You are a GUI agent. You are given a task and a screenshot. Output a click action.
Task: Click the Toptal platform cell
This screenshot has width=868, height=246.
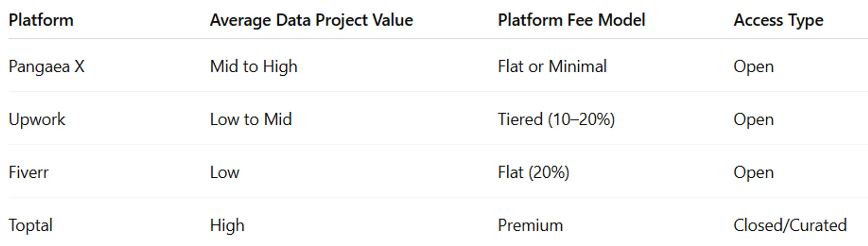[x=31, y=225]
